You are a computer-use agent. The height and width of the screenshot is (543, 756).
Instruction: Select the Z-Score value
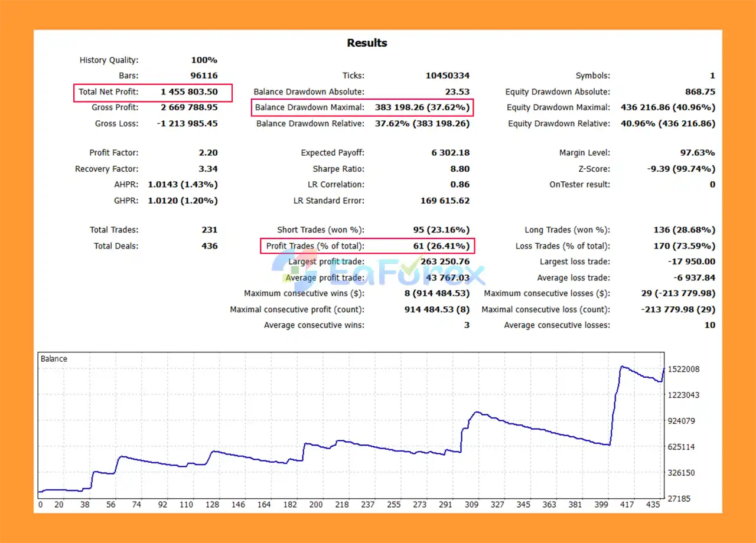pos(680,169)
